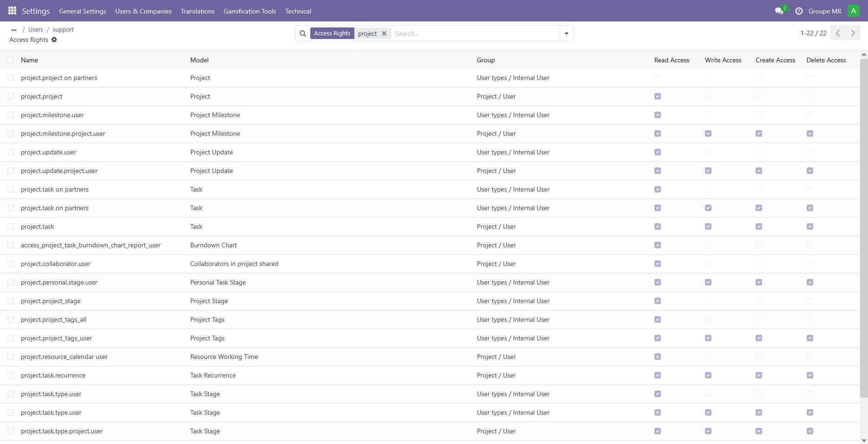Expand the search options dropdown arrow
The image size is (868, 444).
566,33
